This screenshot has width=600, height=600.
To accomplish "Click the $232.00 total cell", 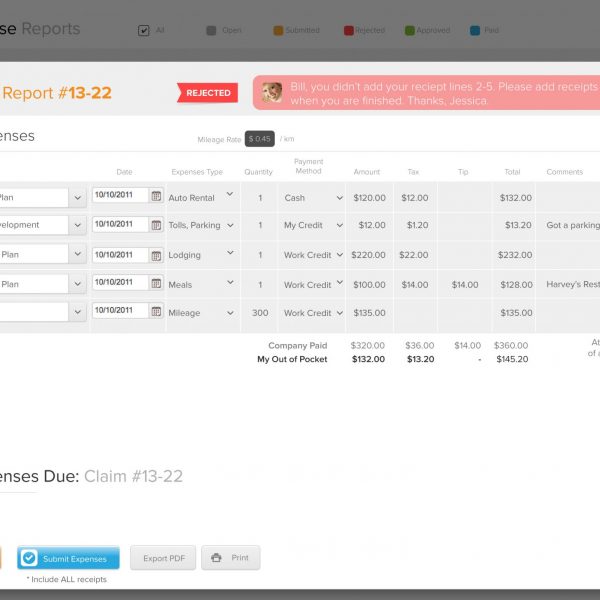I will click(x=515, y=255).
